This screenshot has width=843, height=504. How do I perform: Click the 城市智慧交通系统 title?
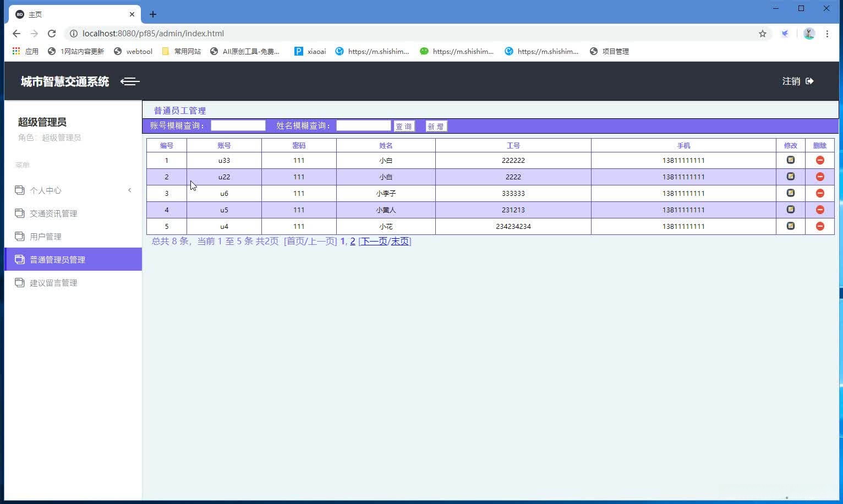pyautogui.click(x=65, y=81)
